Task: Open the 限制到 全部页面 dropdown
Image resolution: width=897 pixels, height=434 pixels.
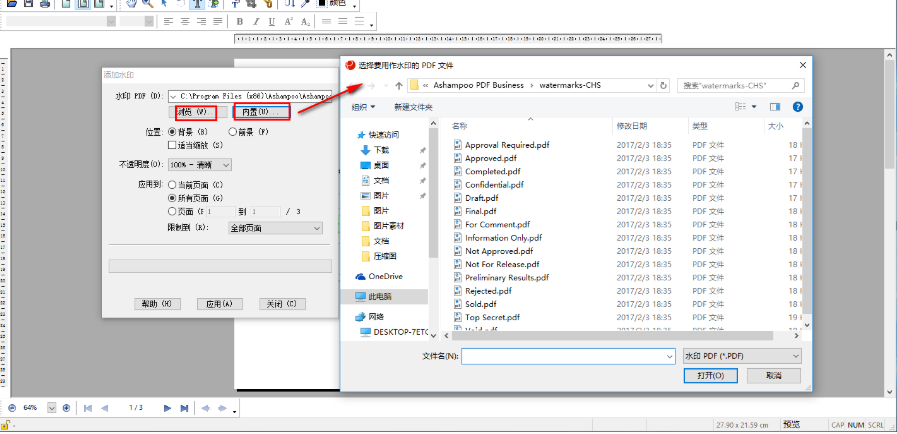Action: pyautogui.click(x=275, y=228)
